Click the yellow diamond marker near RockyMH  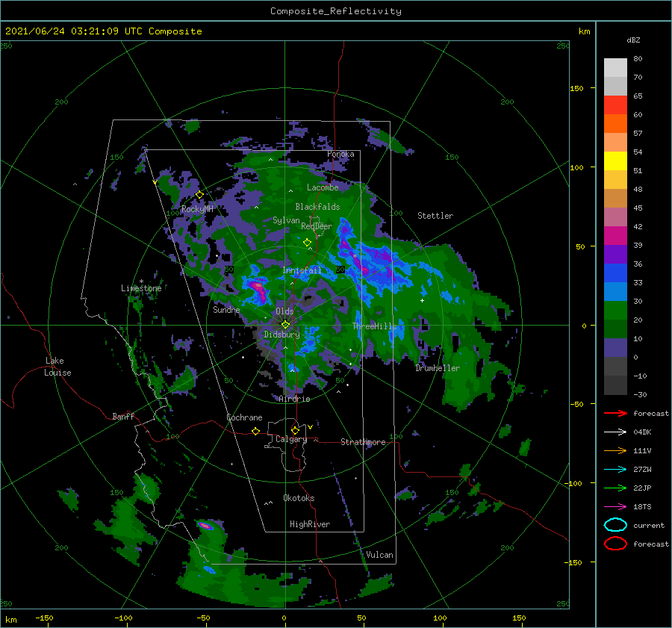[199, 195]
